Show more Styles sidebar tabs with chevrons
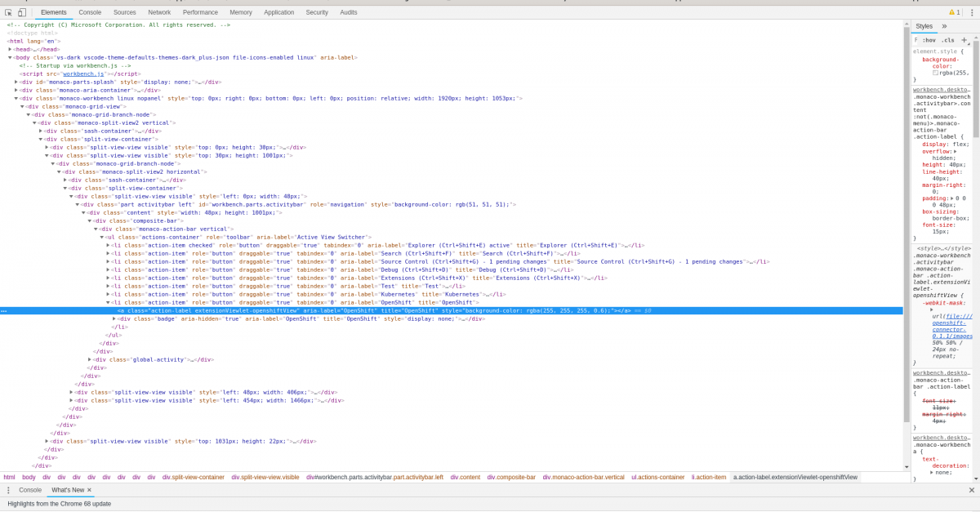980x512 pixels. [944, 26]
